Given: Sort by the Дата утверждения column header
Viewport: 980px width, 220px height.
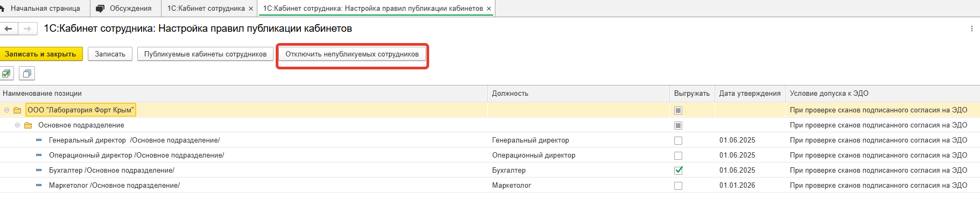Looking at the screenshot, I should [750, 94].
